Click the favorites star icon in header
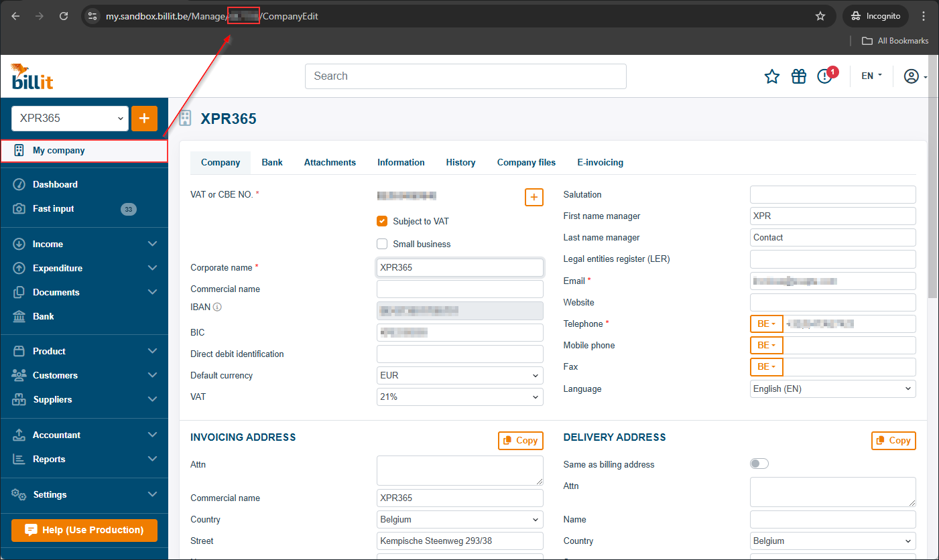 point(772,76)
